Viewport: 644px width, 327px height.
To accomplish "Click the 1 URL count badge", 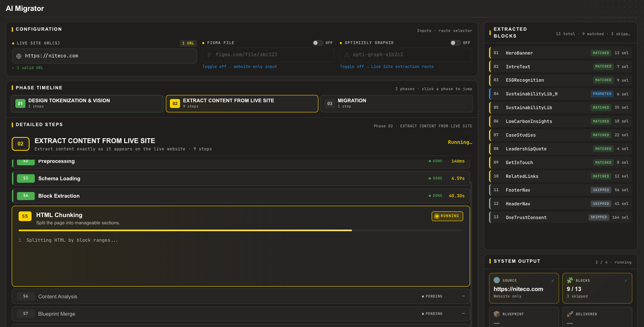I will click(x=188, y=43).
